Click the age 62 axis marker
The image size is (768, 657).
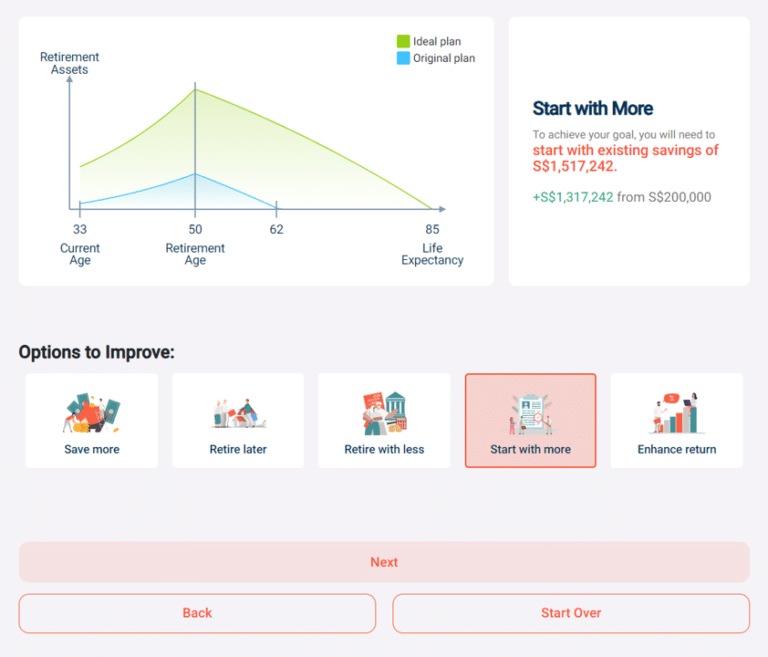coord(277,230)
